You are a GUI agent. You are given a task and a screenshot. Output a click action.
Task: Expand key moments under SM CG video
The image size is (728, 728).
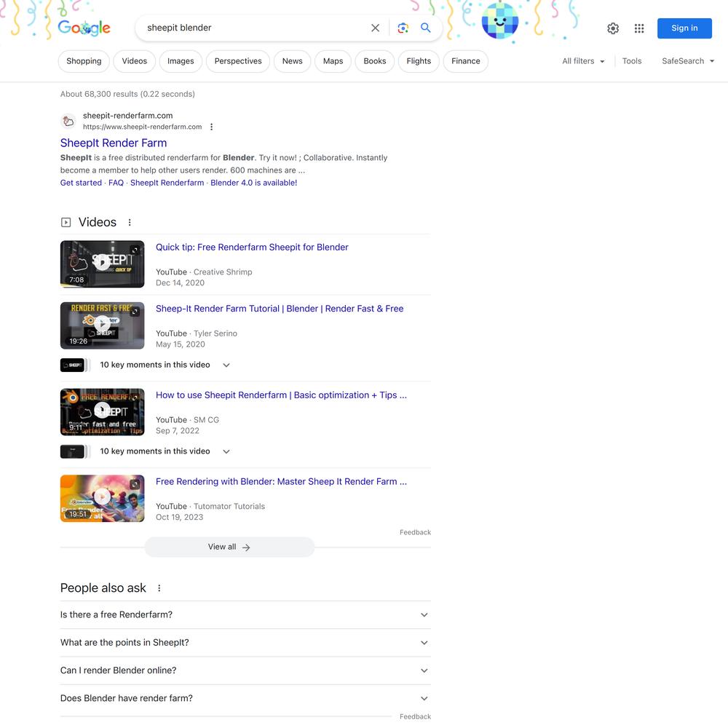226,451
